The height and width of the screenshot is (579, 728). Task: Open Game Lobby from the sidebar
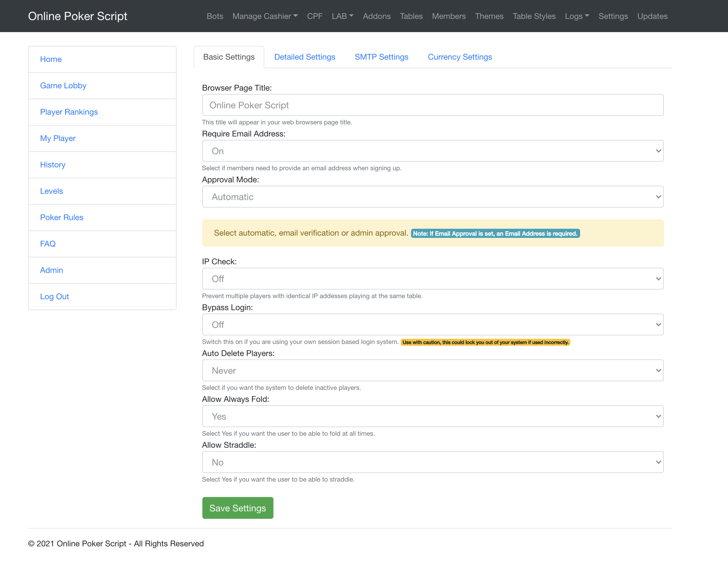[63, 86]
